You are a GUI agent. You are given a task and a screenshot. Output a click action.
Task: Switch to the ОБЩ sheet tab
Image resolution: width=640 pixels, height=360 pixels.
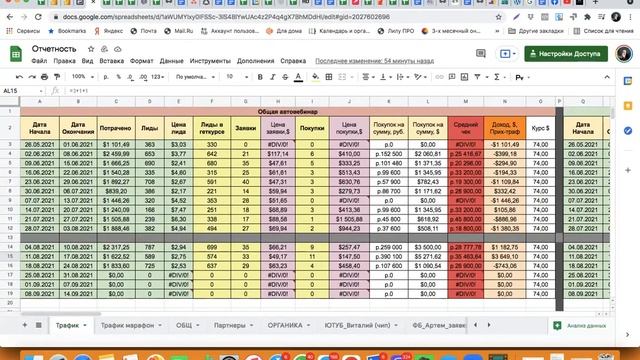(x=187, y=325)
